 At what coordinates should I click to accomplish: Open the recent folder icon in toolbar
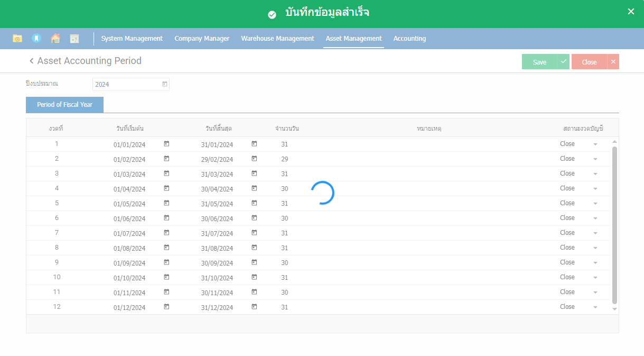tap(17, 39)
